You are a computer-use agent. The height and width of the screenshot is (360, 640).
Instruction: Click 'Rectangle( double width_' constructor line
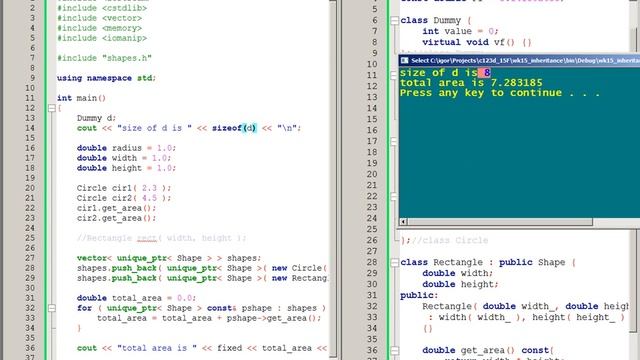[525, 307]
